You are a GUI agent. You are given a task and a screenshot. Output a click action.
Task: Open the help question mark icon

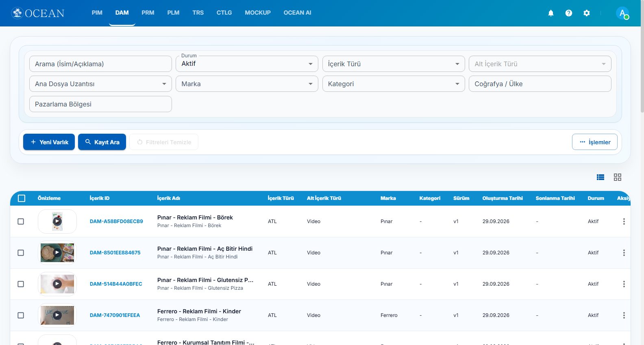point(569,13)
